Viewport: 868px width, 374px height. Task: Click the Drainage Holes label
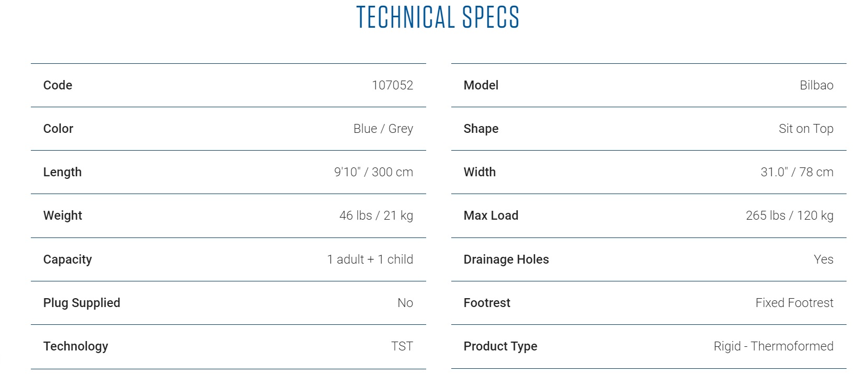(x=506, y=259)
